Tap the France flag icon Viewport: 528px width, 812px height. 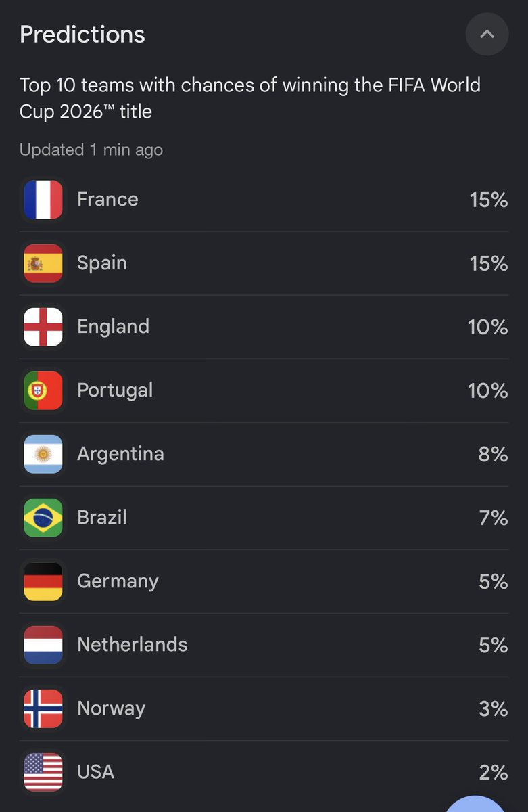click(x=43, y=200)
